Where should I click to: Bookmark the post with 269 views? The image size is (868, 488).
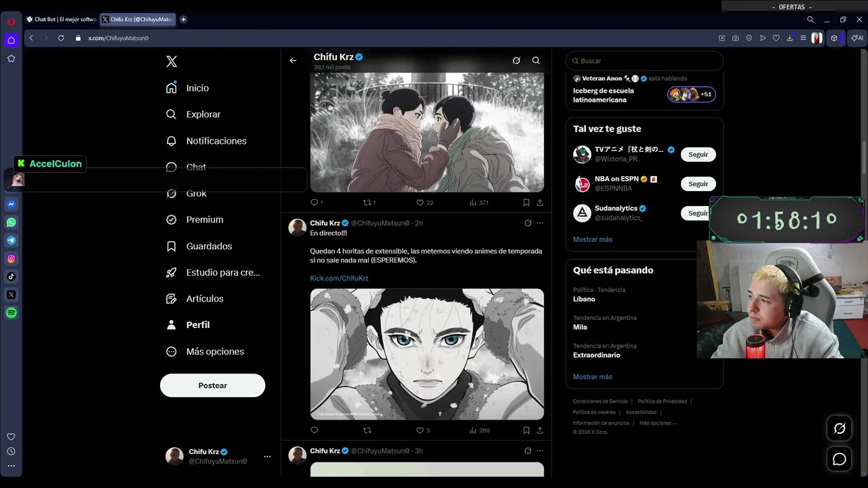point(526,430)
